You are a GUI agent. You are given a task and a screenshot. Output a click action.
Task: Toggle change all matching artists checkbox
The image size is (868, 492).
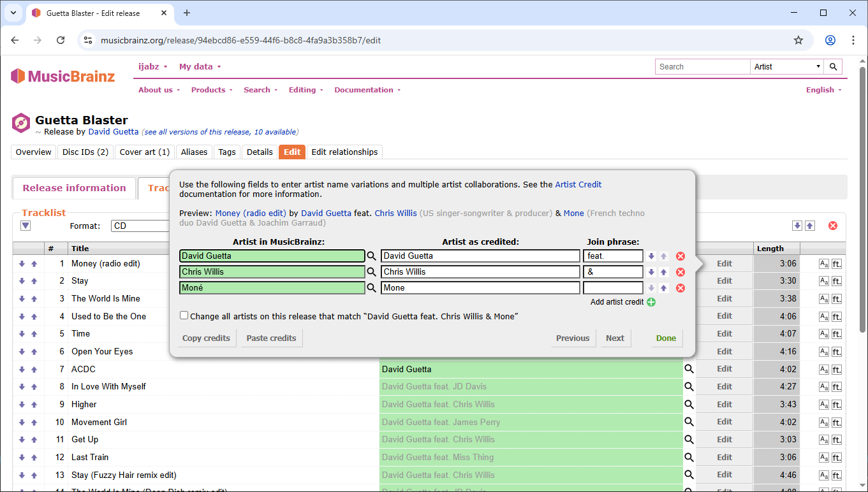(184, 315)
